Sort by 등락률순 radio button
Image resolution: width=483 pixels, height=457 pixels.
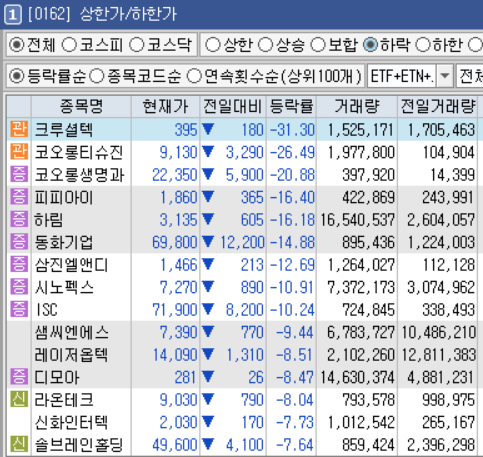click(x=16, y=76)
